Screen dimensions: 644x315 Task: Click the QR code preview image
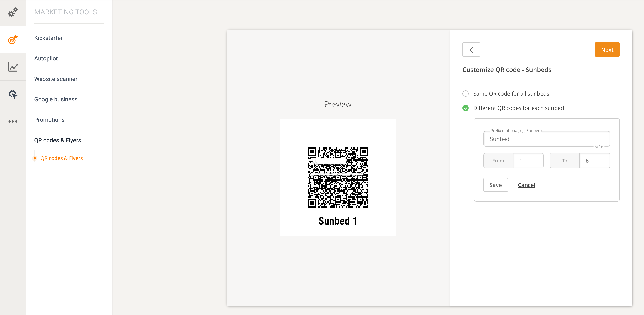(338, 177)
